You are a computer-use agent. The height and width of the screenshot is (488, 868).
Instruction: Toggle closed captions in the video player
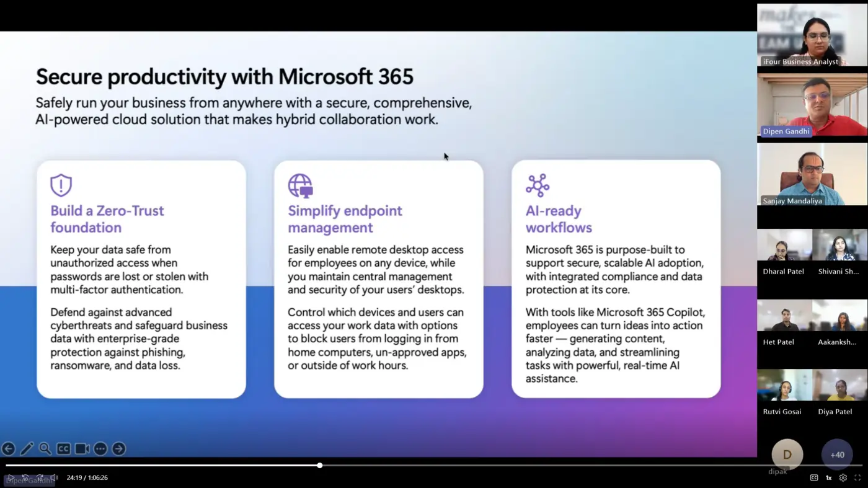click(x=814, y=477)
